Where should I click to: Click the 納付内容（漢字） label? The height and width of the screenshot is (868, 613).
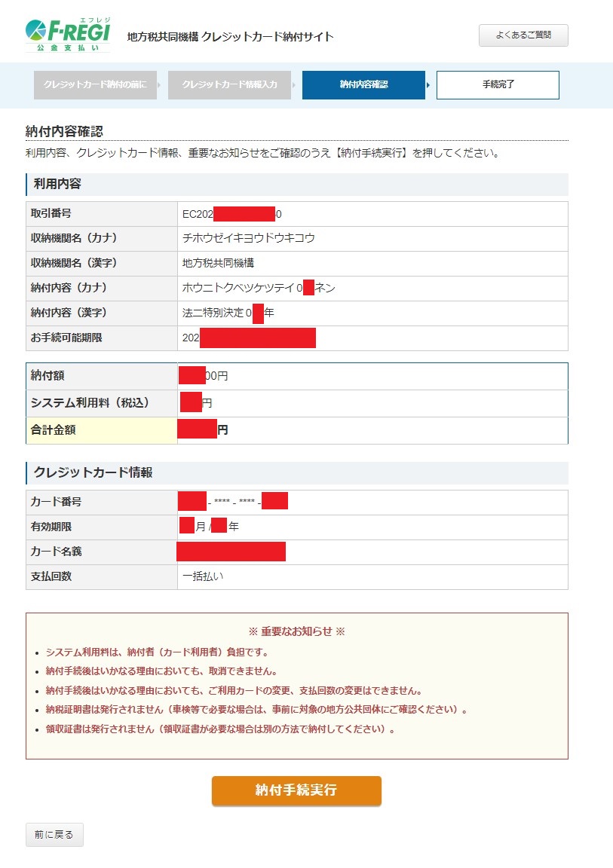tap(69, 313)
